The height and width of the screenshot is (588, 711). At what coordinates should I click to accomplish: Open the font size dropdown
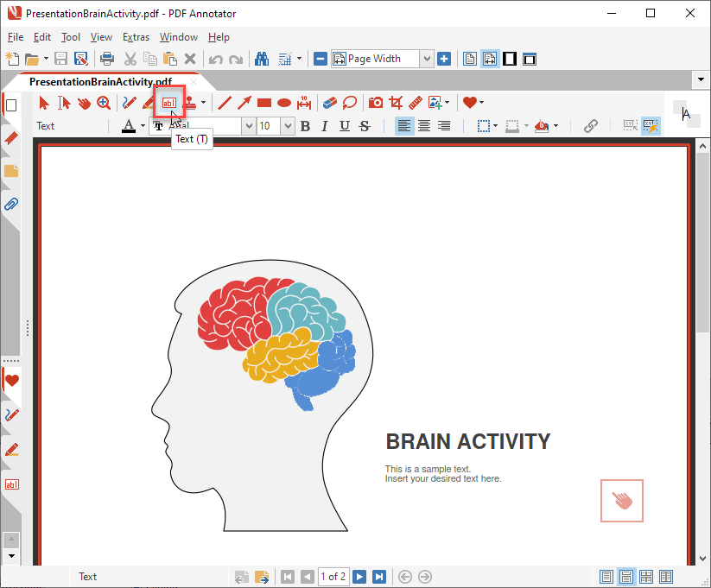tap(287, 126)
